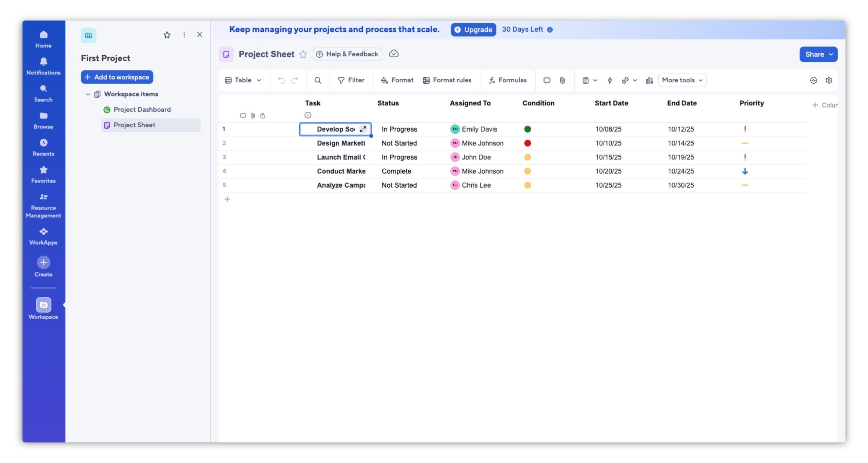The height and width of the screenshot is (463, 868).
Task: Click the yellow Condition dot for John Doe
Action: tap(527, 157)
